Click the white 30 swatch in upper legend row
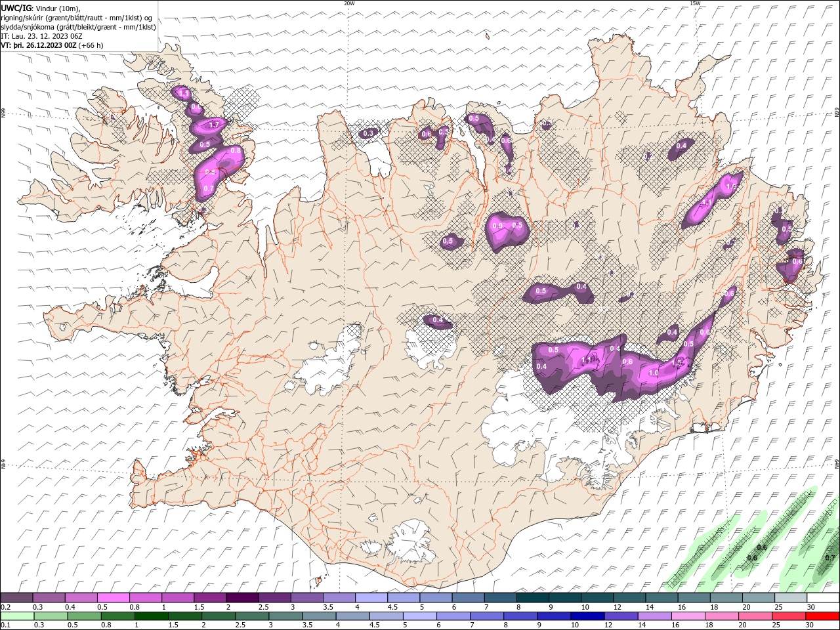Viewport: 840px width, 630px height. pyautogui.click(x=823, y=598)
